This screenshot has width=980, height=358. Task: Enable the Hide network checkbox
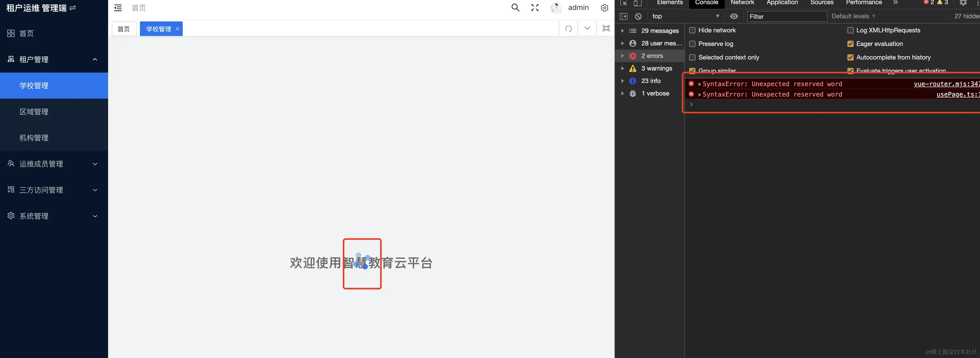[693, 30]
